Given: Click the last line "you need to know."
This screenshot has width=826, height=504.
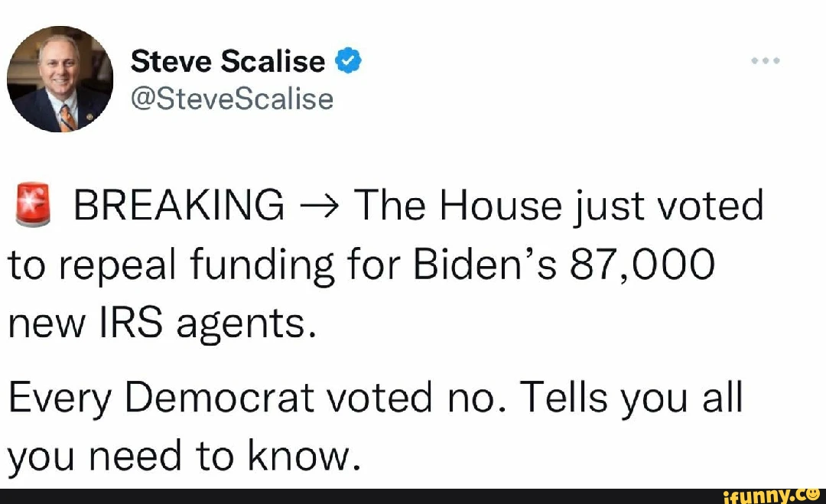Looking at the screenshot, I should [184, 457].
